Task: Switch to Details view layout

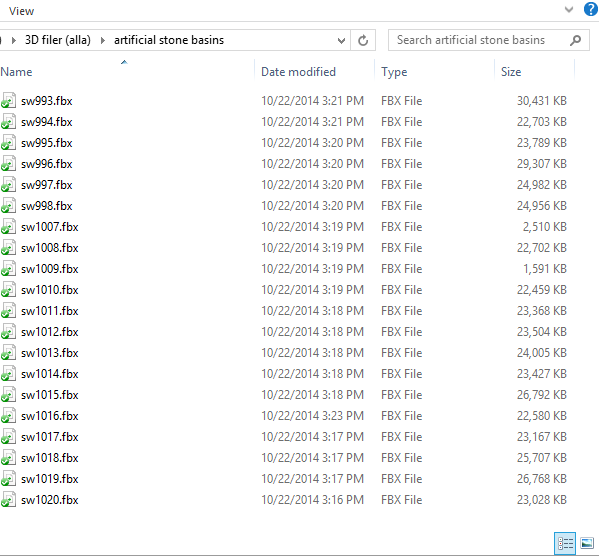Action: [565, 543]
